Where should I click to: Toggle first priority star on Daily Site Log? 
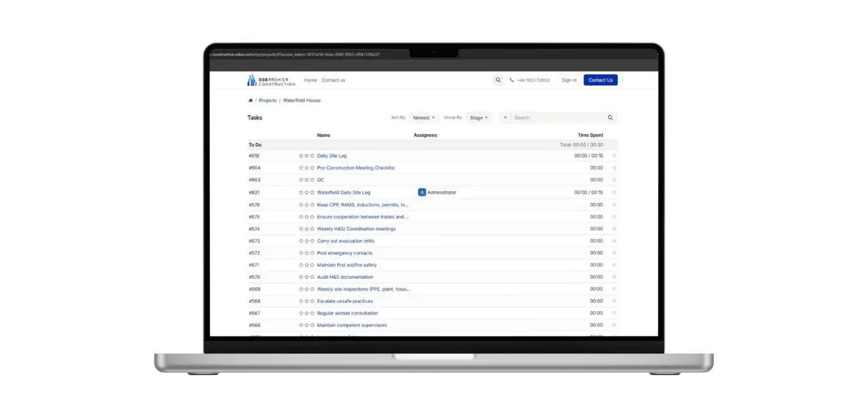coord(301,156)
